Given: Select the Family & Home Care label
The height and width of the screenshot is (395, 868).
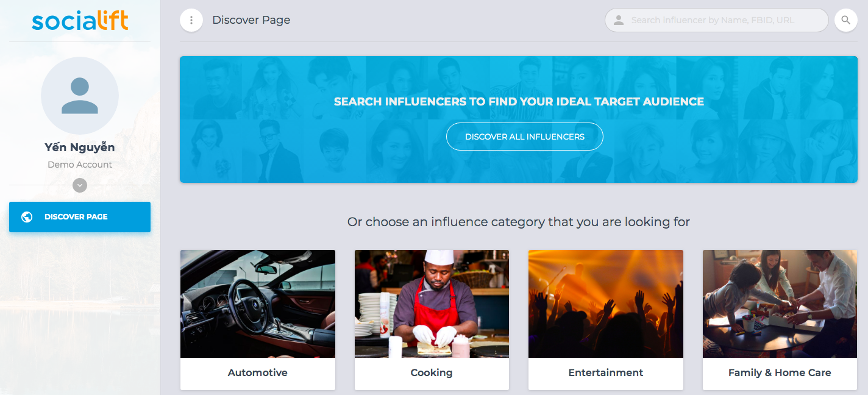Looking at the screenshot, I should (x=780, y=372).
